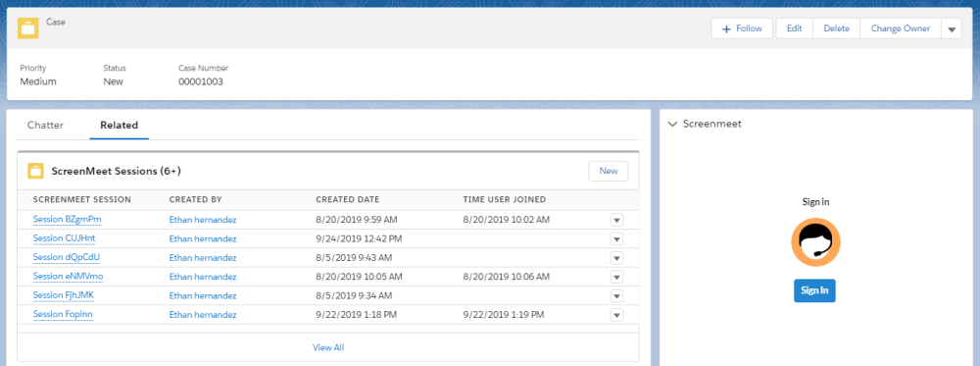Open row actions menu for Session eNMVmo
This screenshot has width=980, height=366.
(616, 277)
